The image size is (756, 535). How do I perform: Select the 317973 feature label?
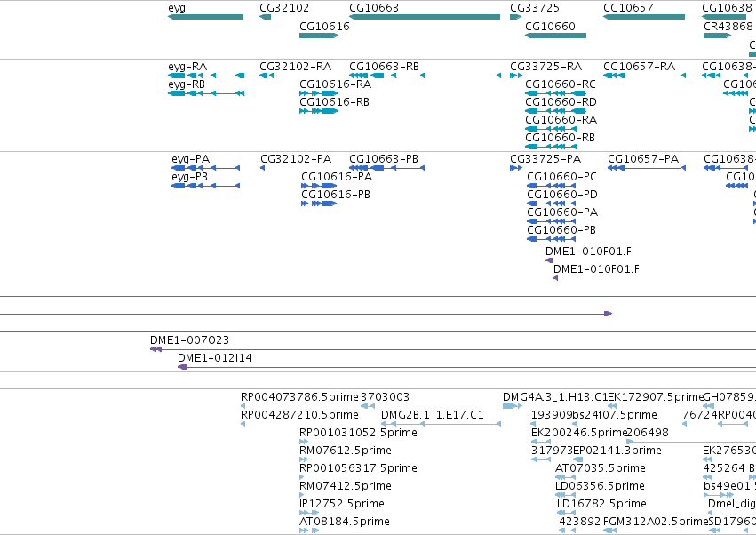[x=552, y=451]
